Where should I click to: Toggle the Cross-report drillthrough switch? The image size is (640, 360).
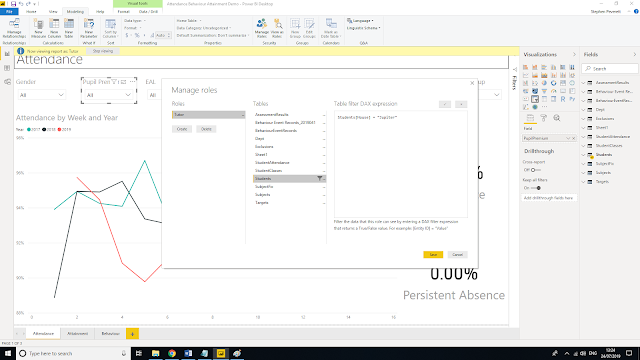[x=536, y=170]
